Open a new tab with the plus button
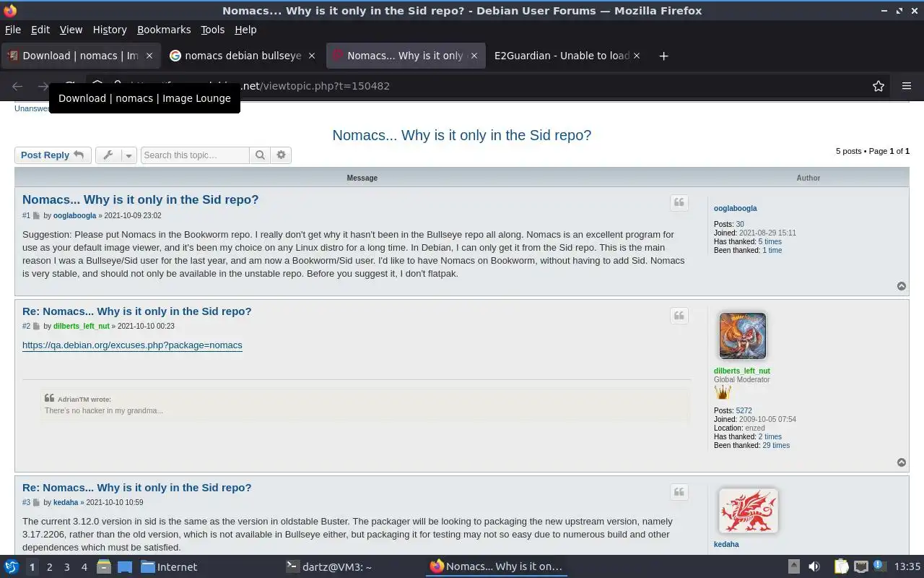Image resolution: width=924 pixels, height=578 pixels. pyautogui.click(x=663, y=56)
